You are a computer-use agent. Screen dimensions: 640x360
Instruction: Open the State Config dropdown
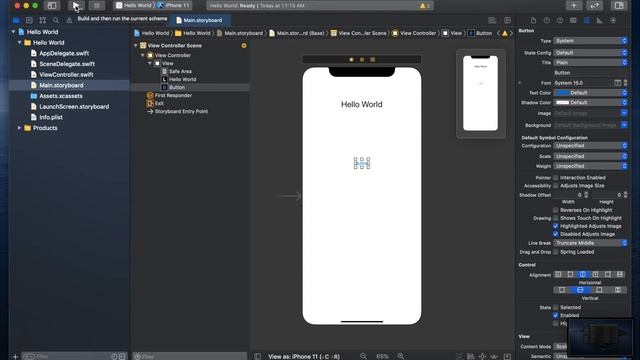(x=590, y=53)
